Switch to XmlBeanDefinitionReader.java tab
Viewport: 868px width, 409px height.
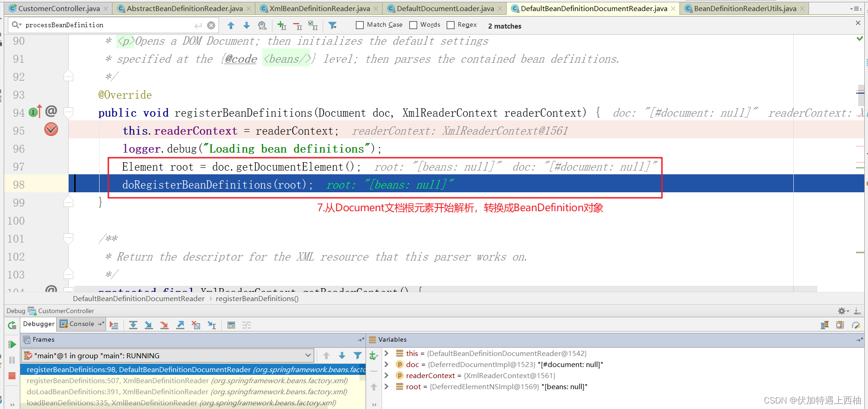click(x=319, y=8)
